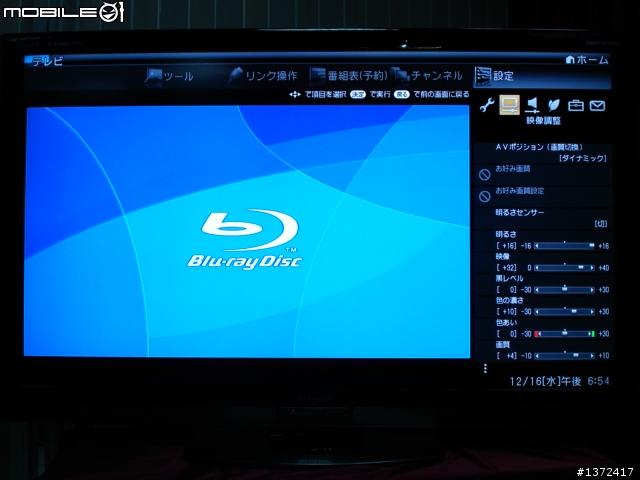640x480 pixels.
Task: Click left arrow of 黒レベル slider
Action: (x=537, y=290)
